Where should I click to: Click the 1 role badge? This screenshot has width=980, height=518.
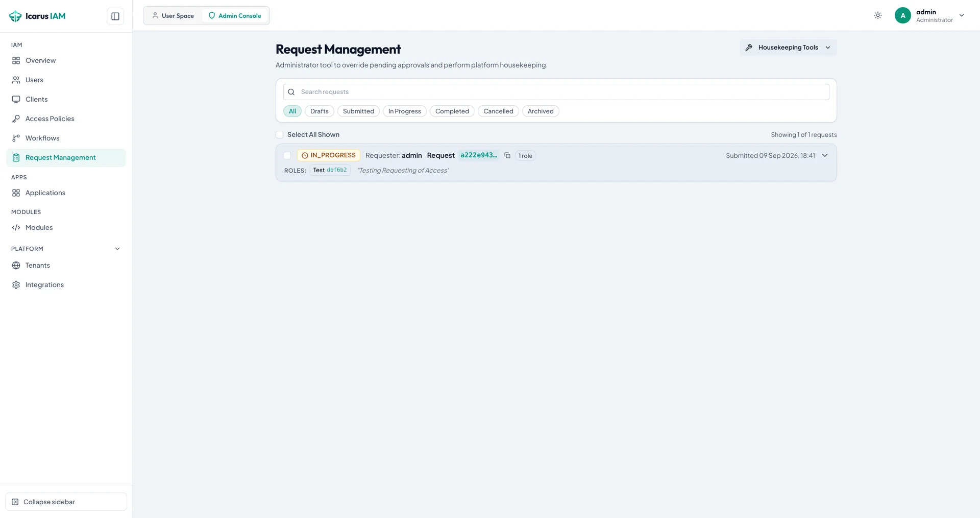(x=525, y=156)
